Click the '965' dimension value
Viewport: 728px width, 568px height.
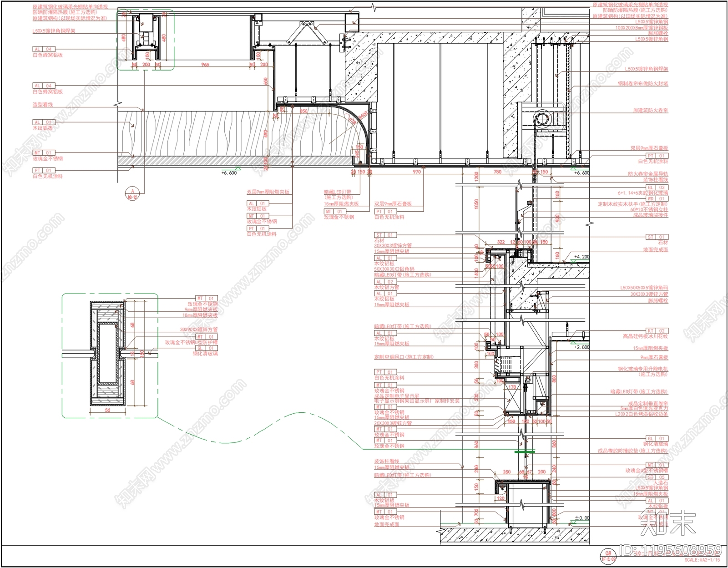205,65
